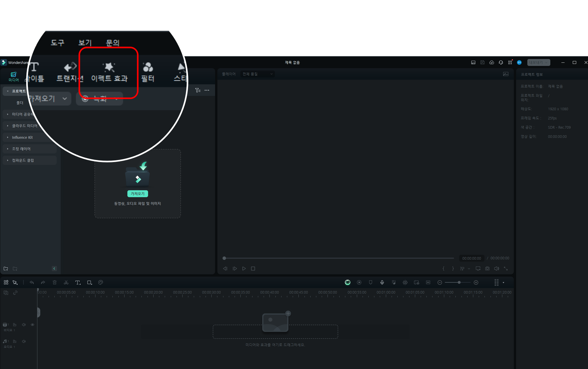The width and height of the screenshot is (588, 369).
Task: Take a snapshot with the camera icon
Action: (487, 269)
